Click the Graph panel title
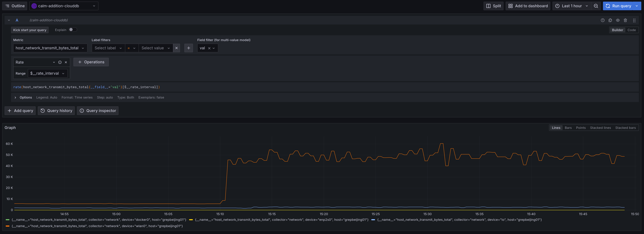The height and width of the screenshot is (234, 644). [x=10, y=128]
